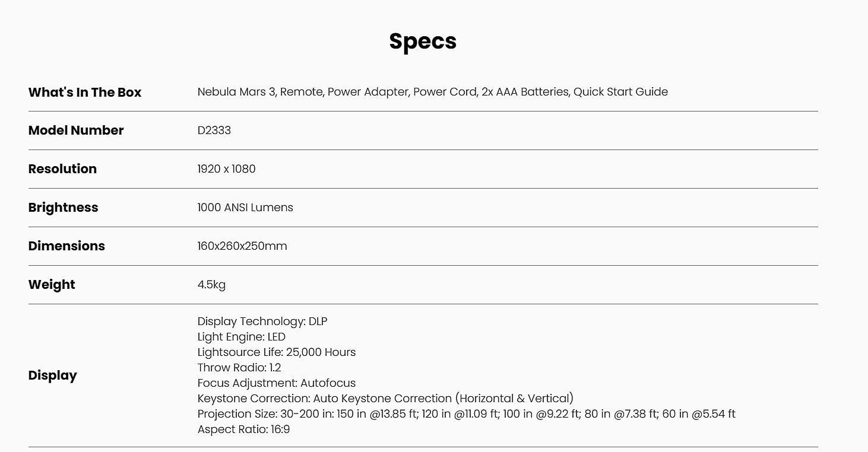The height and width of the screenshot is (452, 868).
Task: Click the Keystone Correction line
Action: click(x=385, y=399)
